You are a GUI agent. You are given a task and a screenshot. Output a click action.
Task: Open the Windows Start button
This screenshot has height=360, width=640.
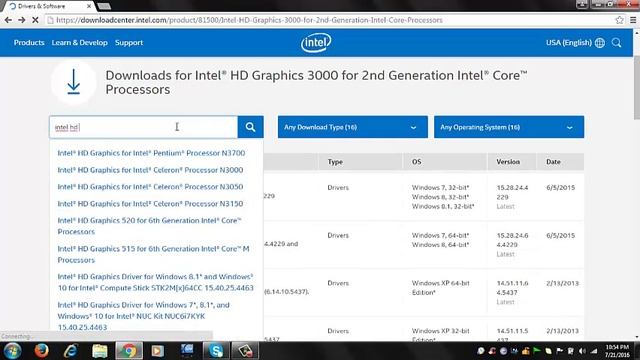(x=12, y=351)
